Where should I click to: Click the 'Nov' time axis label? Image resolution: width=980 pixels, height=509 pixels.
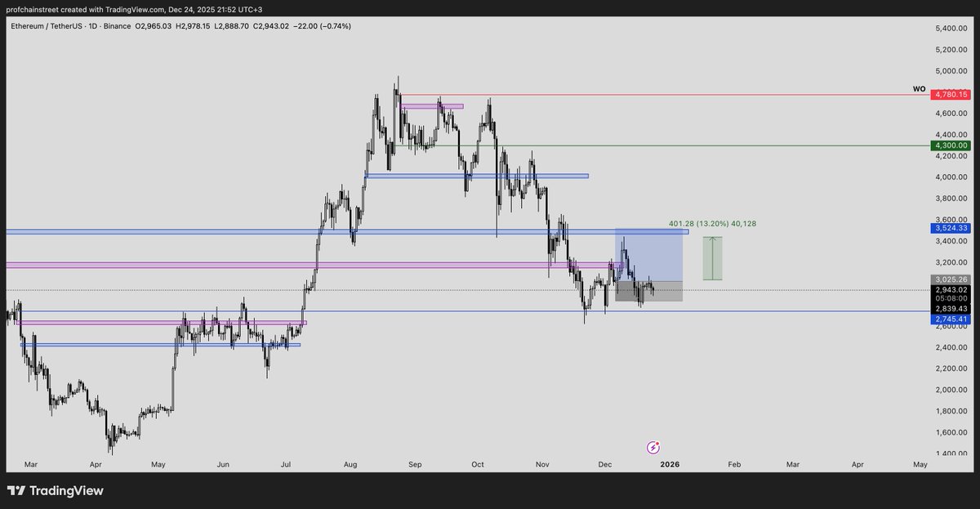tap(542, 464)
